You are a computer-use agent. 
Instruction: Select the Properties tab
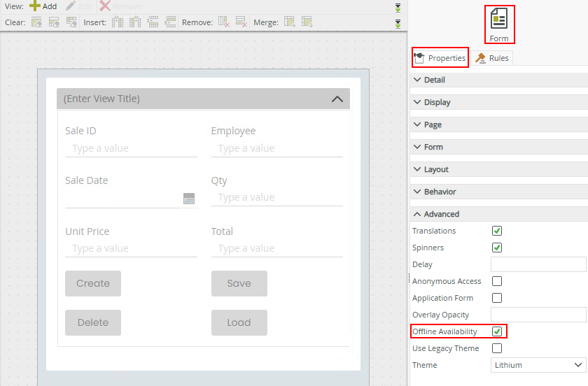point(440,58)
